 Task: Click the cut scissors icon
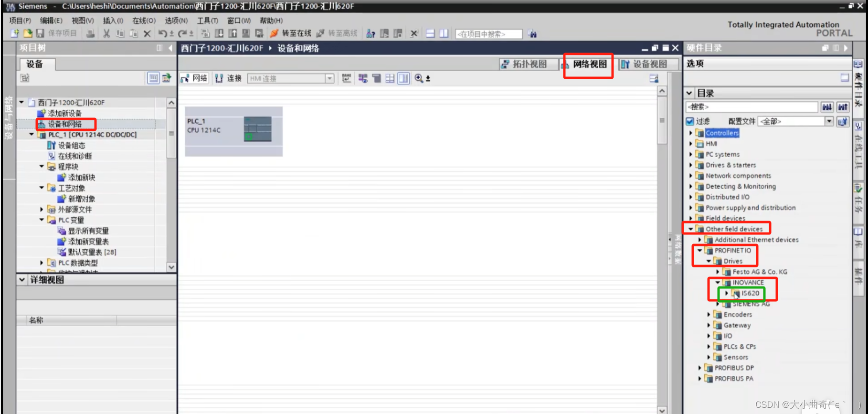pyautogui.click(x=106, y=33)
